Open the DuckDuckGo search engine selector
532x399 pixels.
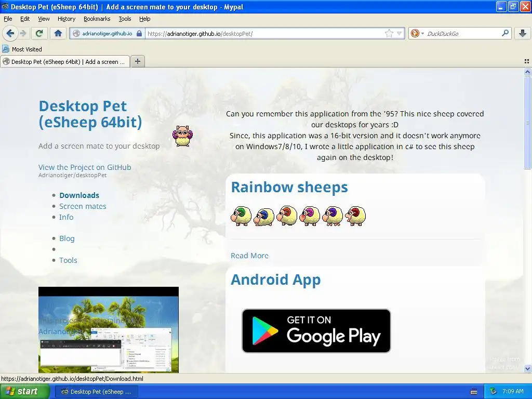click(417, 33)
